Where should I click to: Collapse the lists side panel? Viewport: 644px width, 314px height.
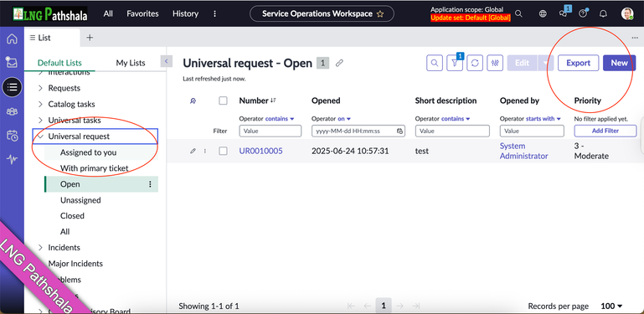point(167,61)
